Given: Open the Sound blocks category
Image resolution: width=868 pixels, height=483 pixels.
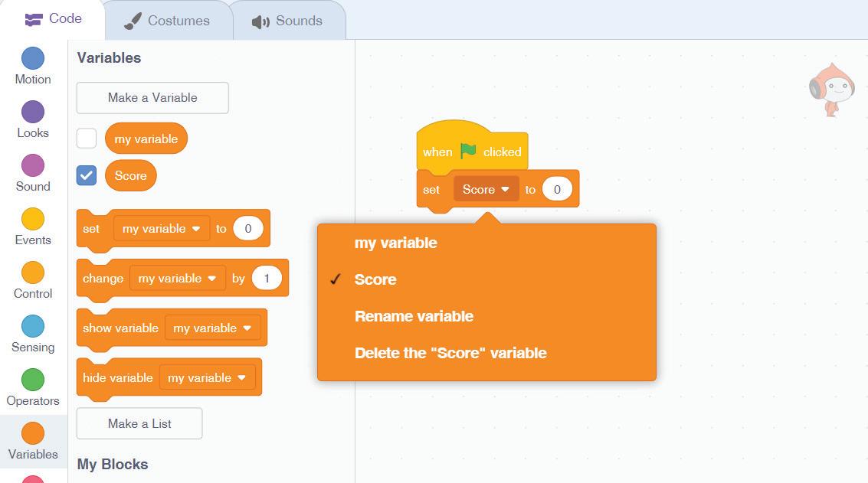Looking at the screenshot, I should coord(33,174).
